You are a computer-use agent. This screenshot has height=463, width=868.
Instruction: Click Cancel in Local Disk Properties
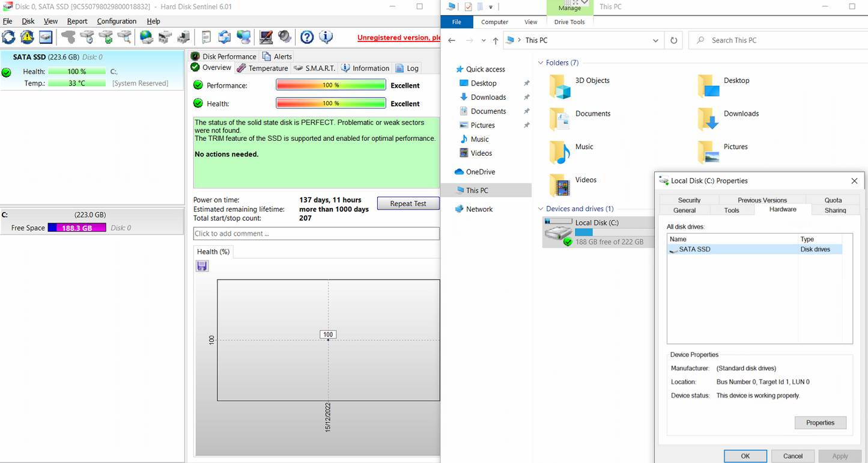click(793, 456)
